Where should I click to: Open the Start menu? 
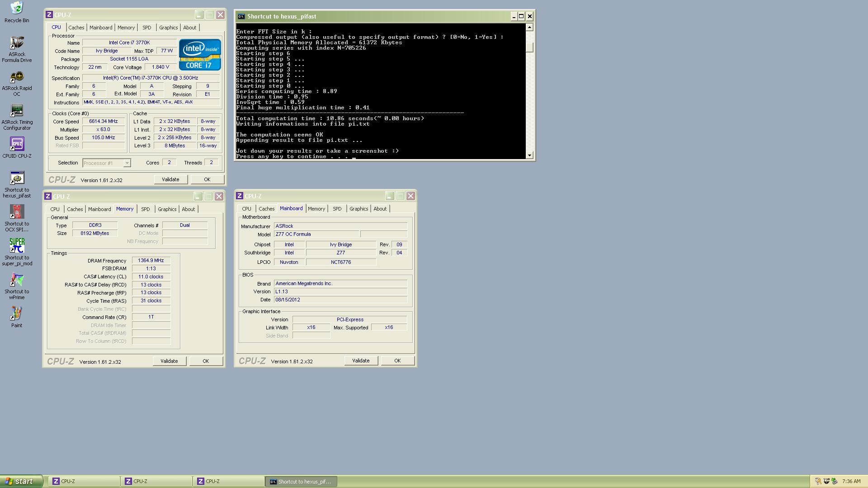click(21, 481)
